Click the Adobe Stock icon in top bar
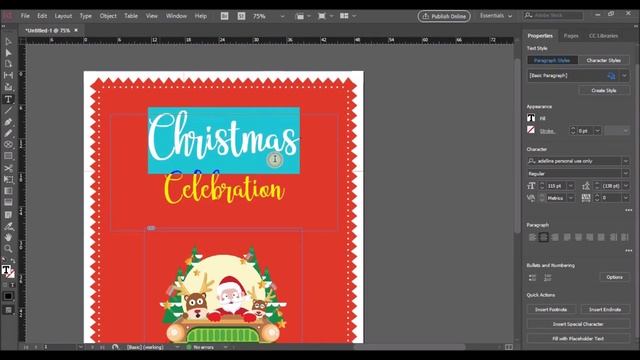 pyautogui.click(x=242, y=16)
